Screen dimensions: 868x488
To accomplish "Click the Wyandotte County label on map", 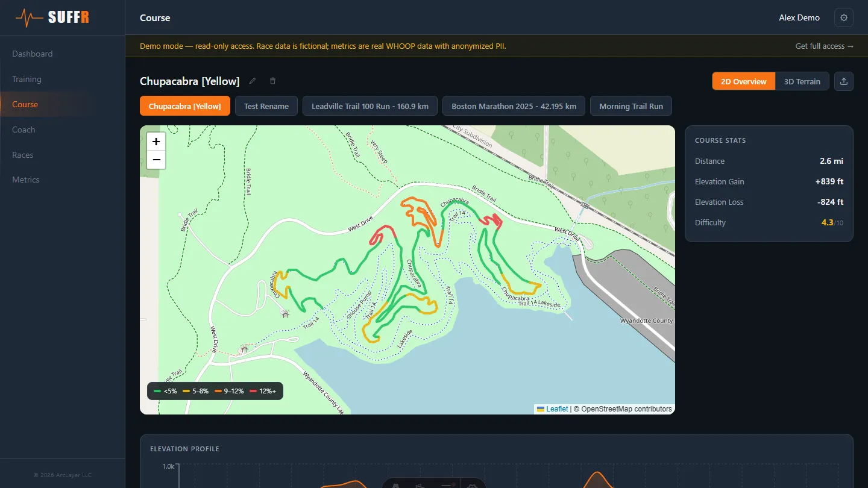I will [x=646, y=321].
